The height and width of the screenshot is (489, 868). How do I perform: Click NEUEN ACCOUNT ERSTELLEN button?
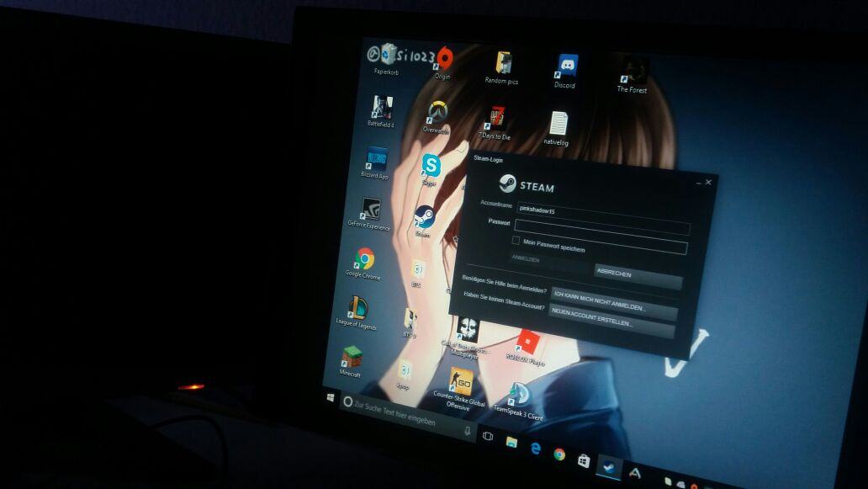tap(611, 321)
